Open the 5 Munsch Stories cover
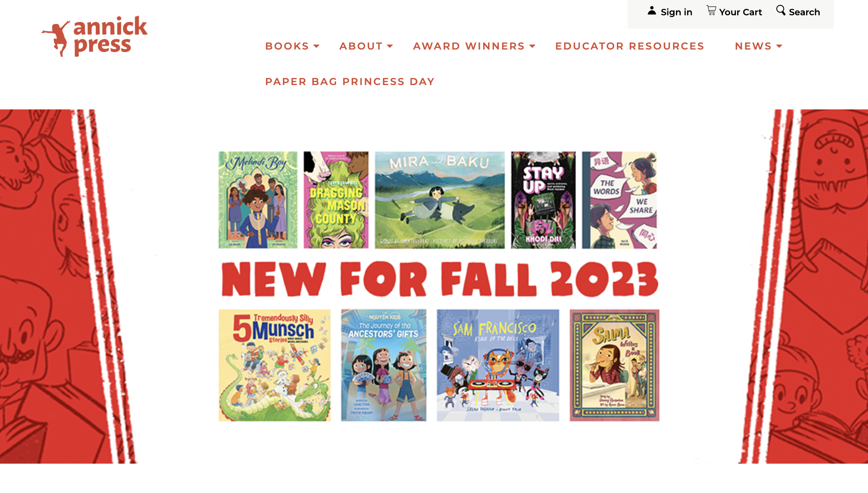 275,365
